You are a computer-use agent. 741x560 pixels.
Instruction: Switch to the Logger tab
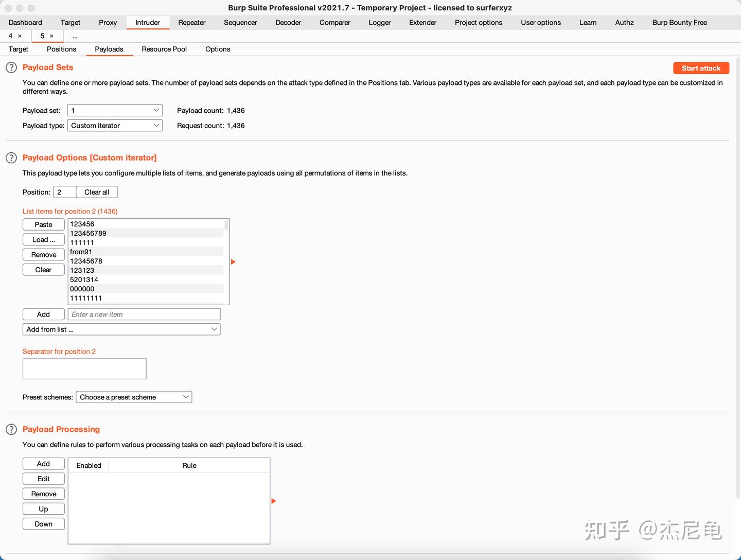point(380,23)
